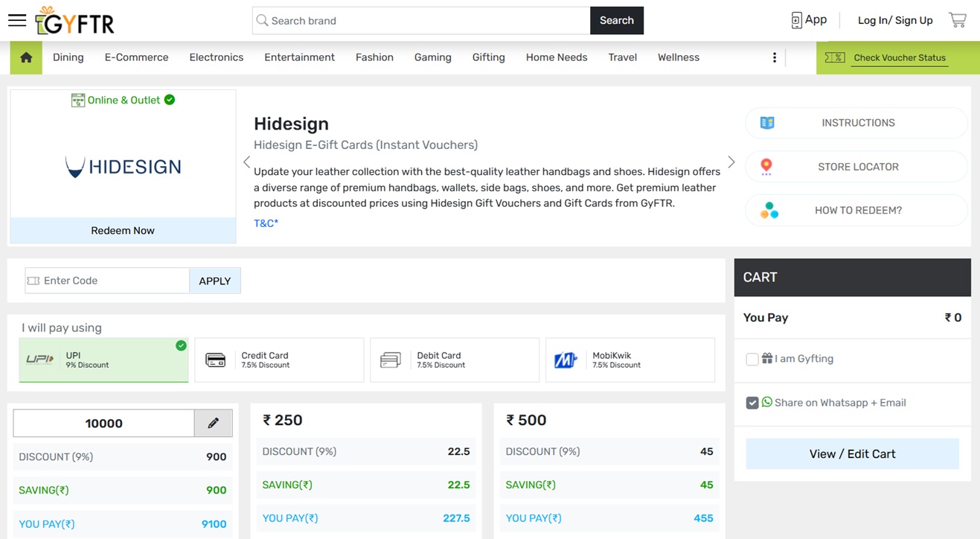Click the Store Locator pin icon

coord(766,167)
